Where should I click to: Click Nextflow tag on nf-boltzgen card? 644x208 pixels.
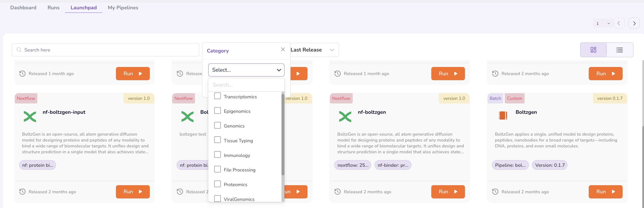point(341,98)
